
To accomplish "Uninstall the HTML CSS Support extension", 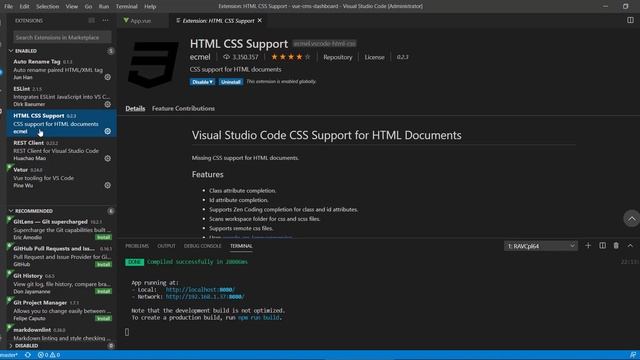I will pyautogui.click(x=231, y=82).
